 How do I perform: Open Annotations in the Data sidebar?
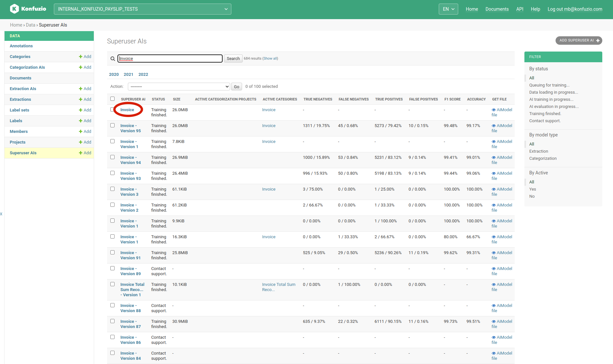click(21, 46)
